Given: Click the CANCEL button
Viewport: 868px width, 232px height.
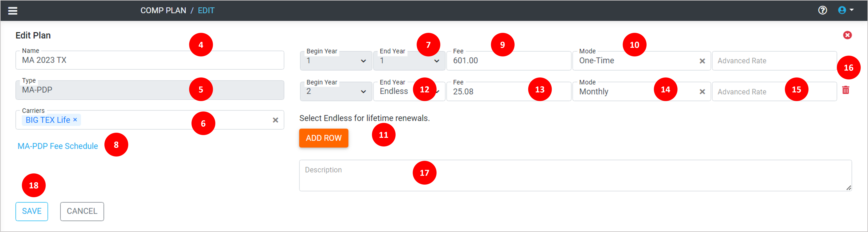Looking at the screenshot, I should pos(82,211).
